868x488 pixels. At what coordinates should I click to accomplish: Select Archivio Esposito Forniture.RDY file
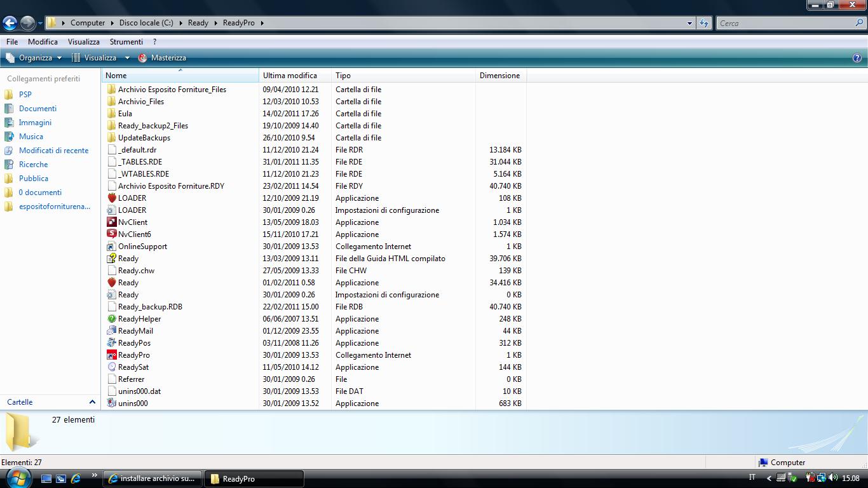coord(171,186)
